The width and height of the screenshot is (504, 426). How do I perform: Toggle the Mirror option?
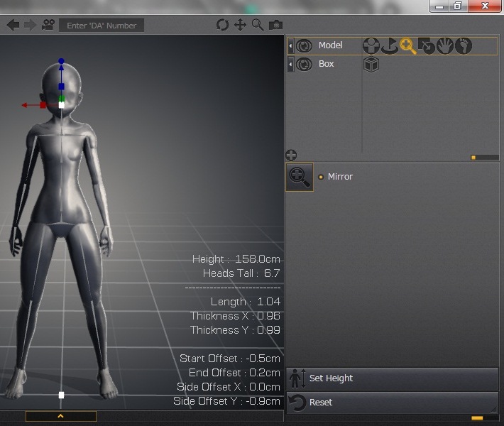pyautogui.click(x=321, y=177)
